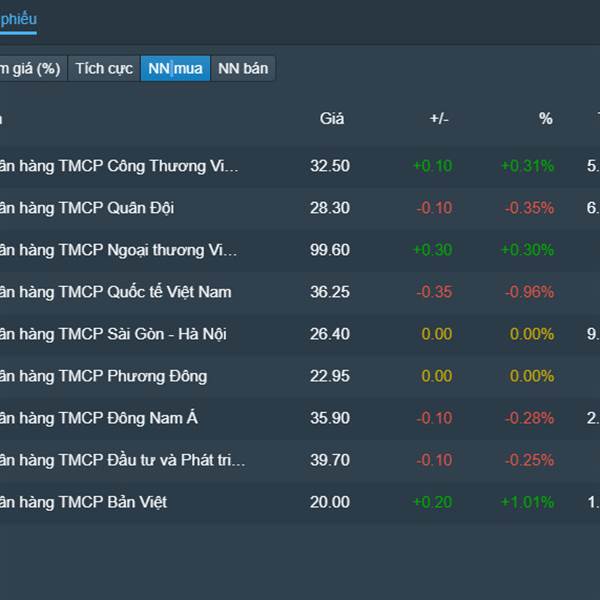Click the -0.96% change value
The image size is (600, 600).
click(530, 292)
